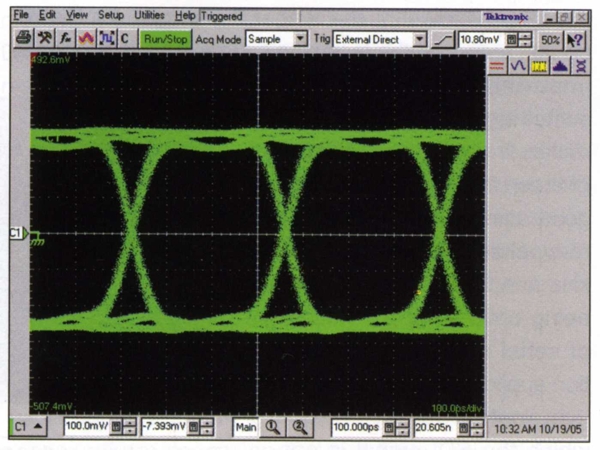Click the What's This help cursor icon
Screen dimensions: 600x450
point(575,40)
